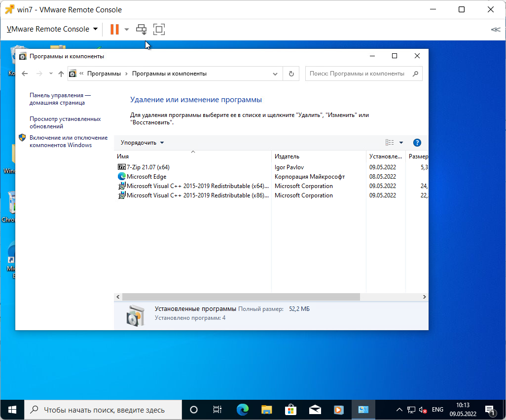
Task: Open network status tray icon
Action: (411, 410)
